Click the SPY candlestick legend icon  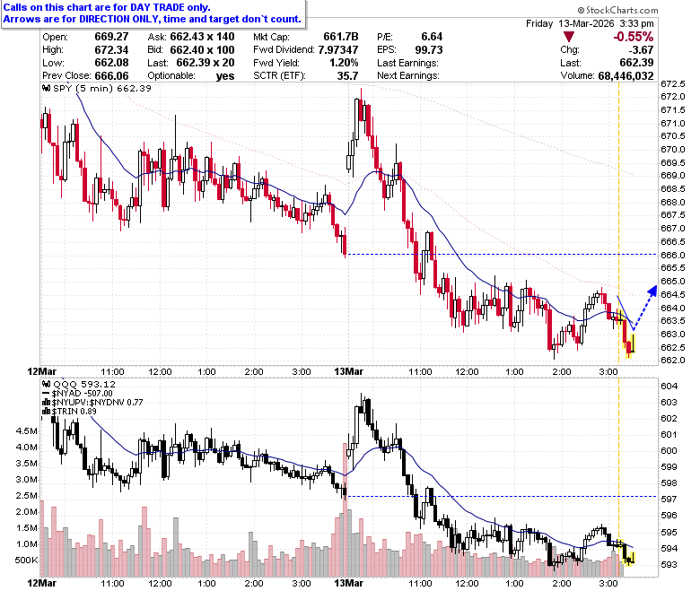coord(46,88)
